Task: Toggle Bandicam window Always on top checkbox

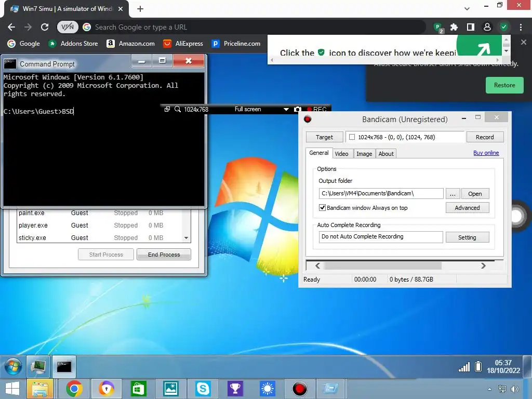Action: (322, 208)
